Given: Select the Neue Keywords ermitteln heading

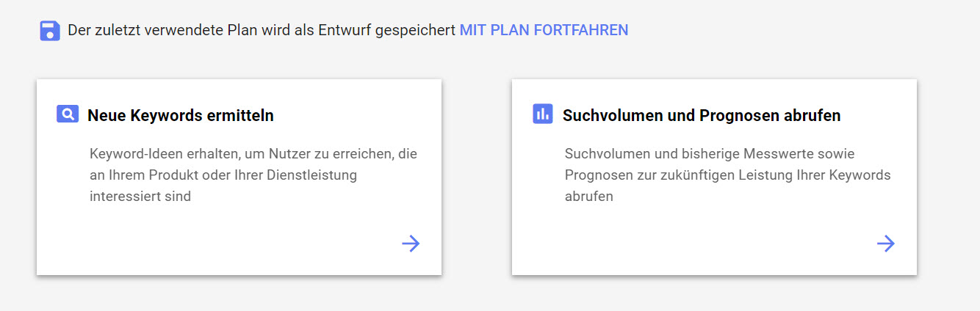Looking at the screenshot, I should 181,115.
